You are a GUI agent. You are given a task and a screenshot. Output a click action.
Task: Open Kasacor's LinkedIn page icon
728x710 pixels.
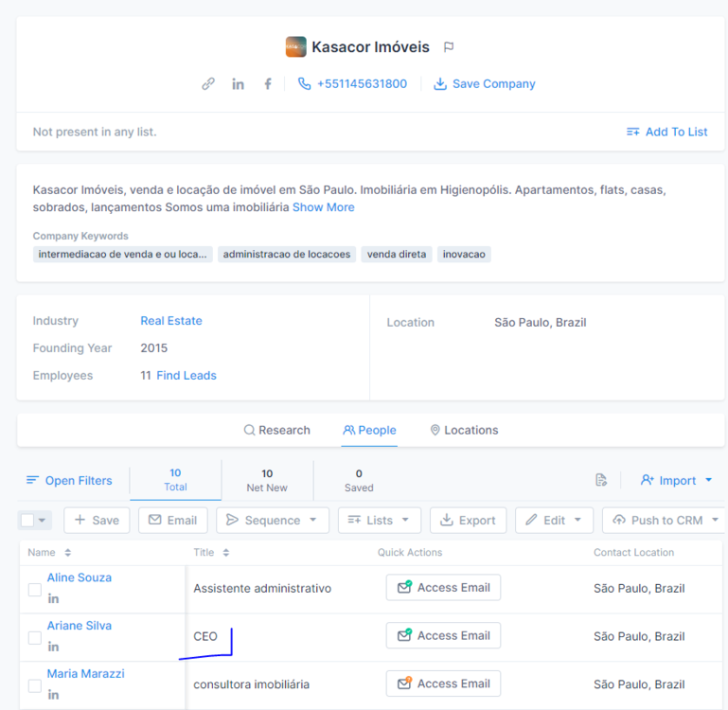(238, 84)
